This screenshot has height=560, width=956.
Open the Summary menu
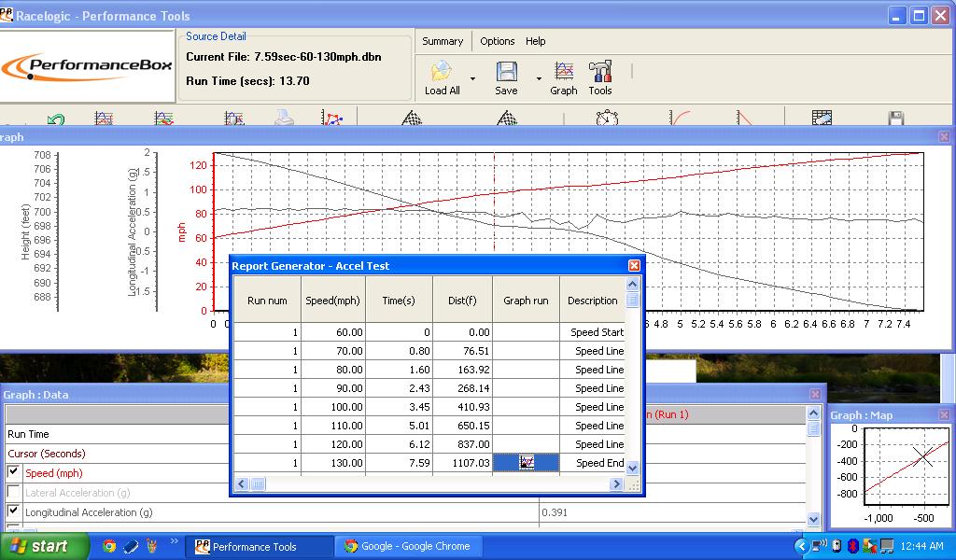[x=443, y=41]
